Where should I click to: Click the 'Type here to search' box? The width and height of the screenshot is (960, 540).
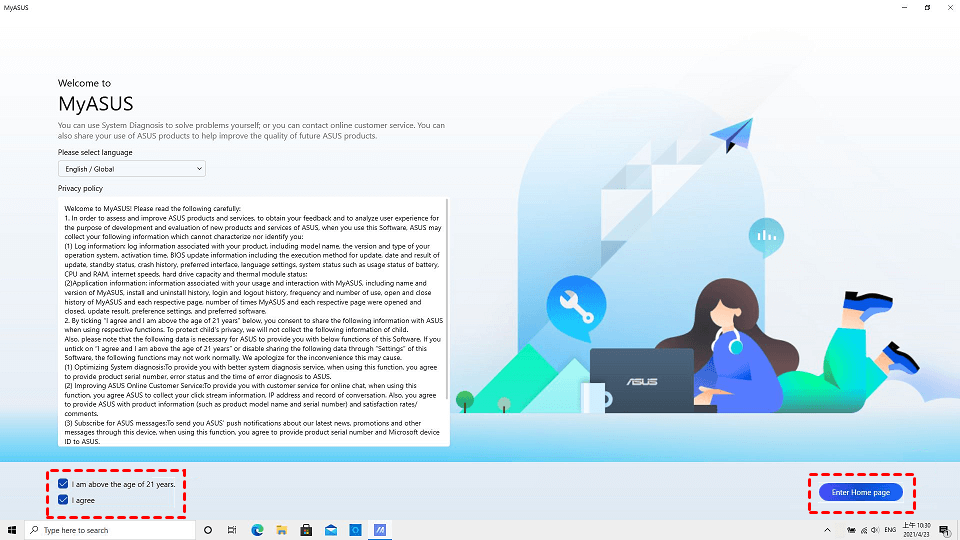click(110, 530)
